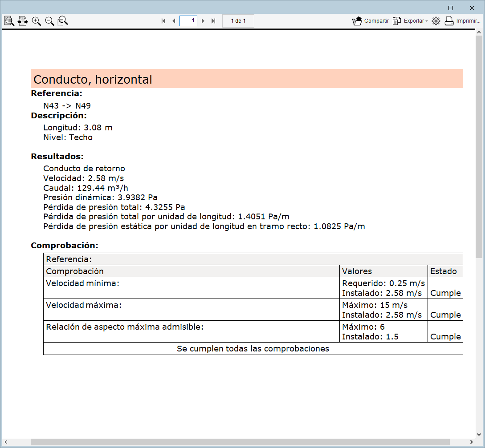Open the Exportar dropdown menu
This screenshot has height=448, width=485.
410,21
